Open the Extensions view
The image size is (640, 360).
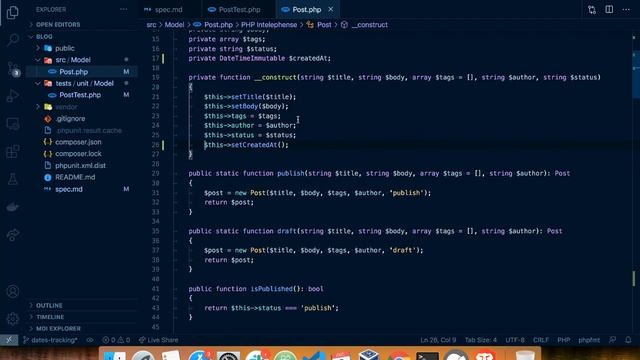[x=13, y=151]
